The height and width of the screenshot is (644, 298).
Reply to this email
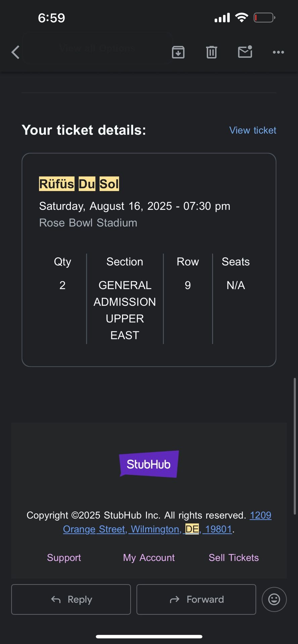click(x=71, y=599)
